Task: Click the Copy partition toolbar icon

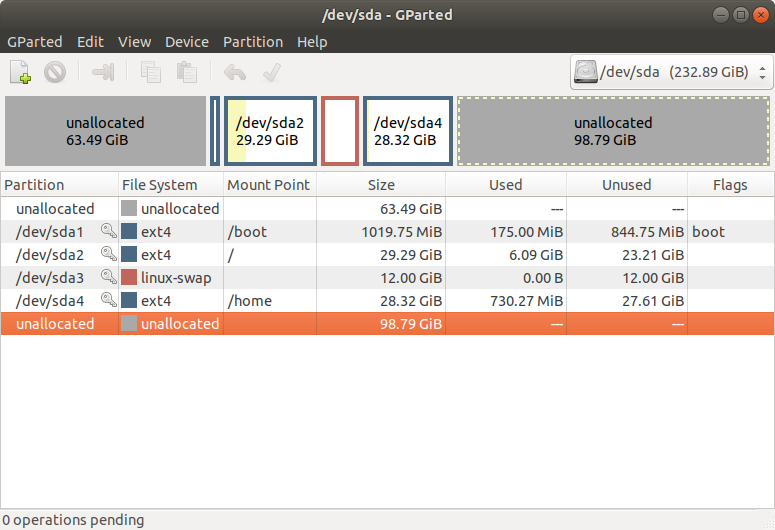Action: click(151, 72)
